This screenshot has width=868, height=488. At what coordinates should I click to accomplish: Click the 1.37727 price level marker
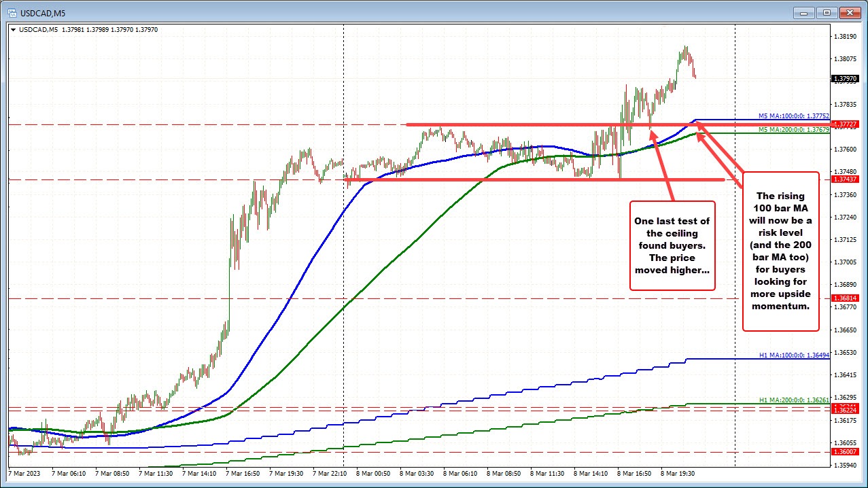tap(846, 124)
